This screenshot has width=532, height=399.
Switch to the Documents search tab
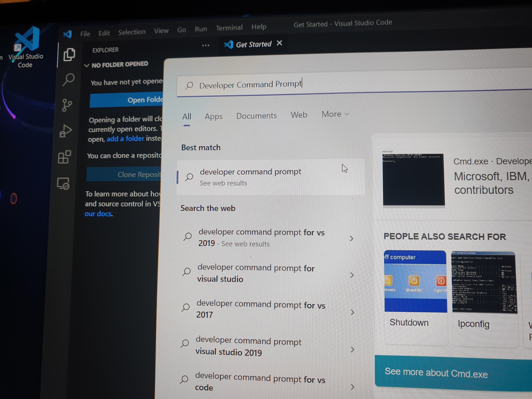(256, 116)
